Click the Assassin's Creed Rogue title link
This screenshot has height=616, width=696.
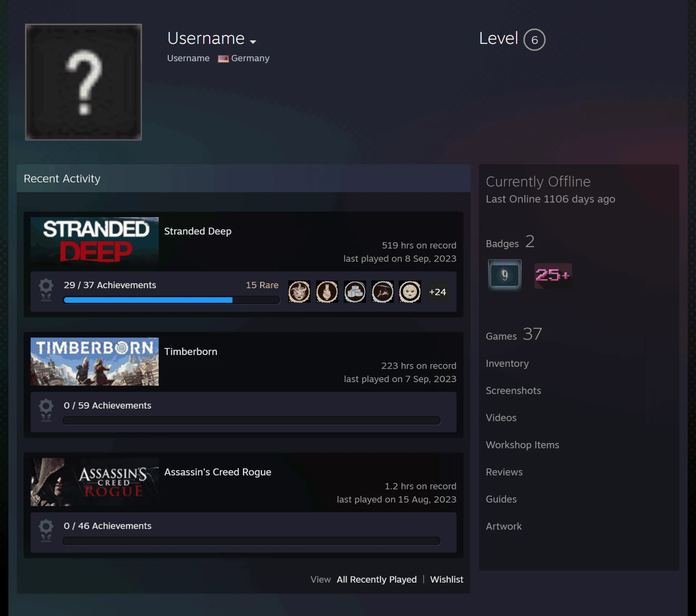pos(217,472)
